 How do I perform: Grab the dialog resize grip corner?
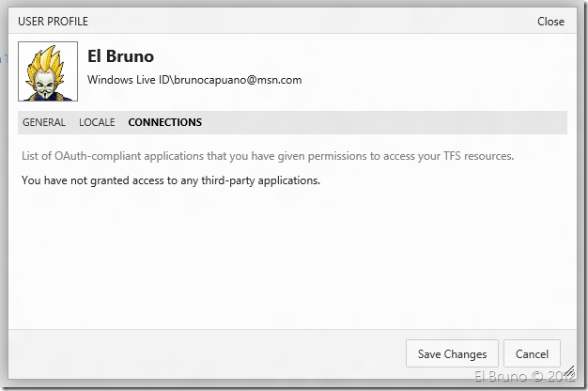(566, 373)
